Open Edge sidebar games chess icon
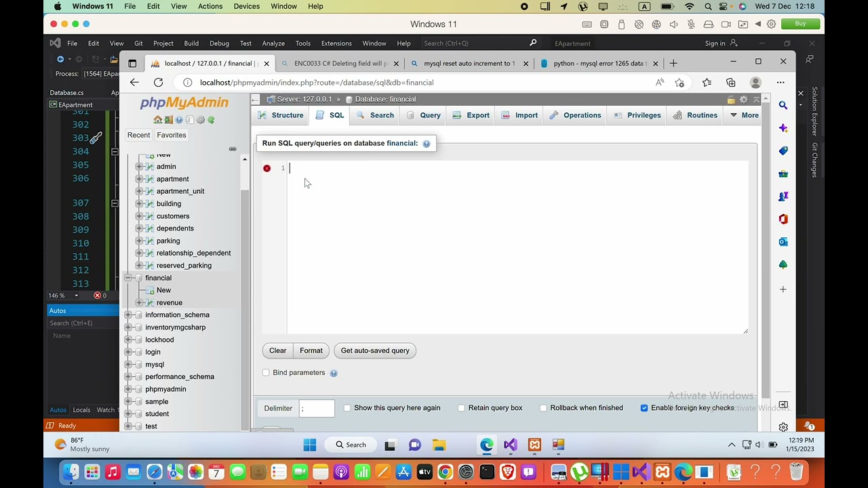 coord(783,196)
